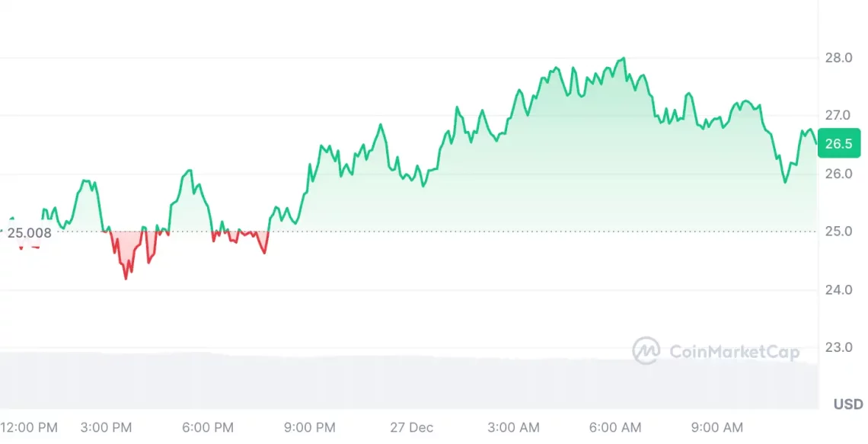Select the 25.0 price axis label
The height and width of the screenshot is (444, 868).
838,232
